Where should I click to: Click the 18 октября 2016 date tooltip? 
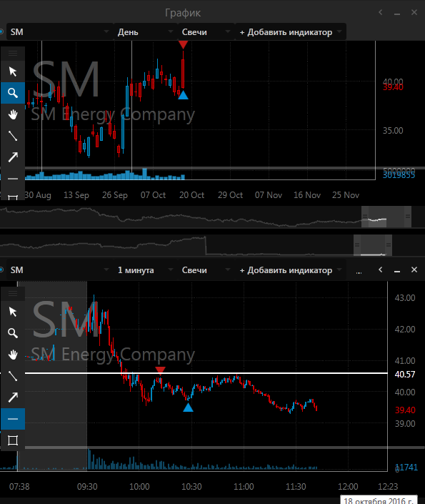pos(379,500)
